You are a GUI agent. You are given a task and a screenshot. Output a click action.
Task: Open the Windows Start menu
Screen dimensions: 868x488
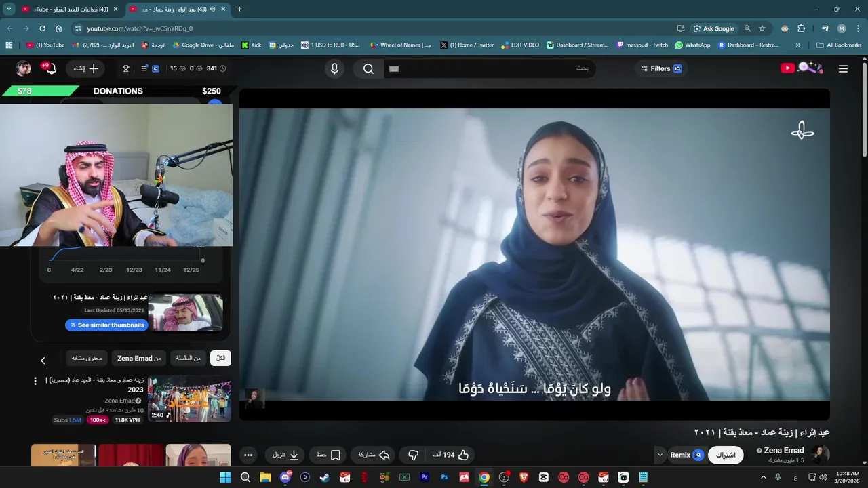(x=225, y=477)
